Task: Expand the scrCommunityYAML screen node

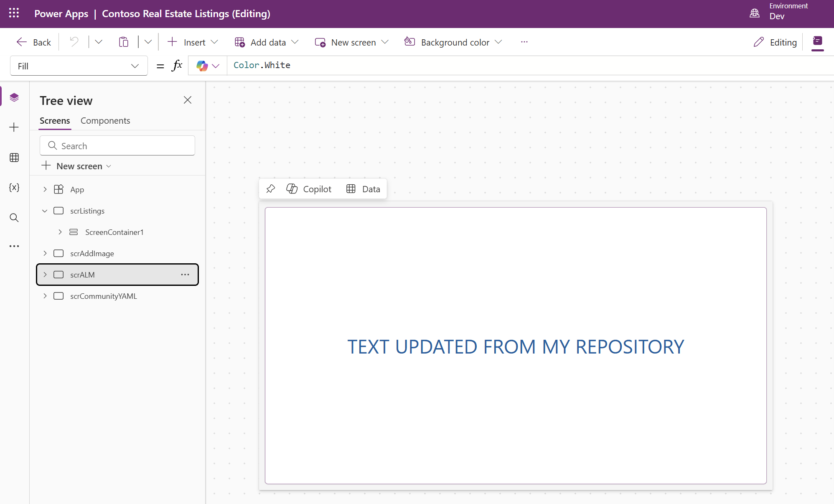Action: pyautogui.click(x=45, y=296)
